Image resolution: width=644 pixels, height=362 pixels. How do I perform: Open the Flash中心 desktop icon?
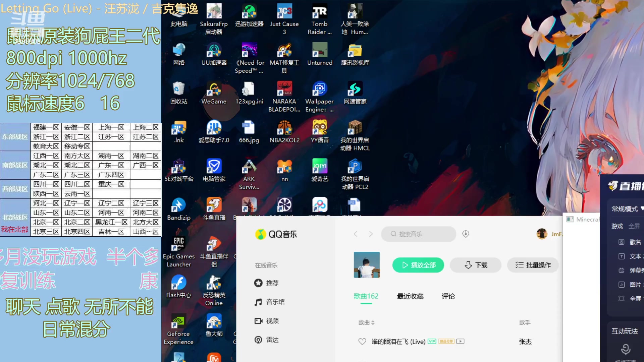[x=178, y=287]
